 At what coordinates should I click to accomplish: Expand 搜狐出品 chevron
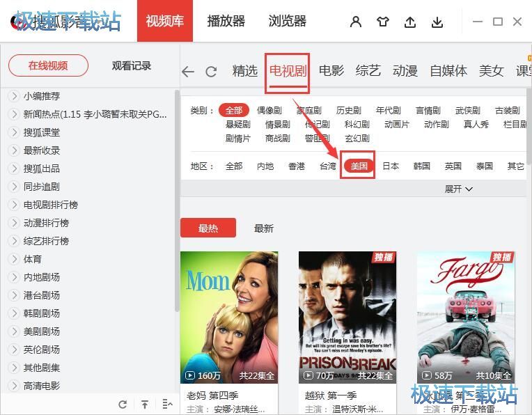14,169
